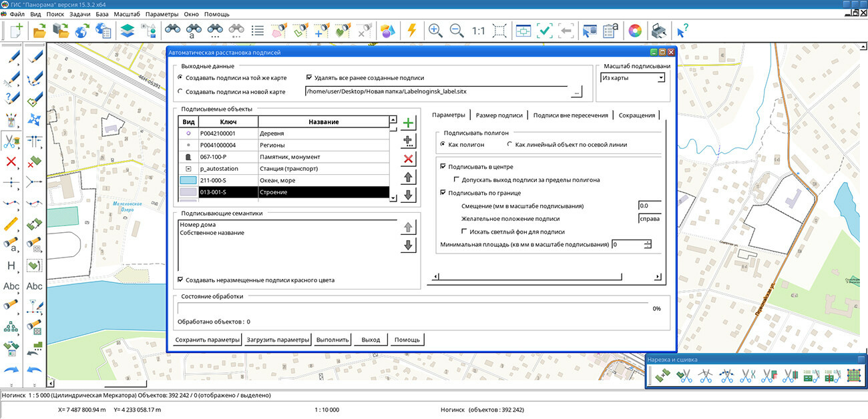Toggle 'Удалять все ранее созданные подписи' checkbox
This screenshot has height=419, width=868.
[310, 78]
